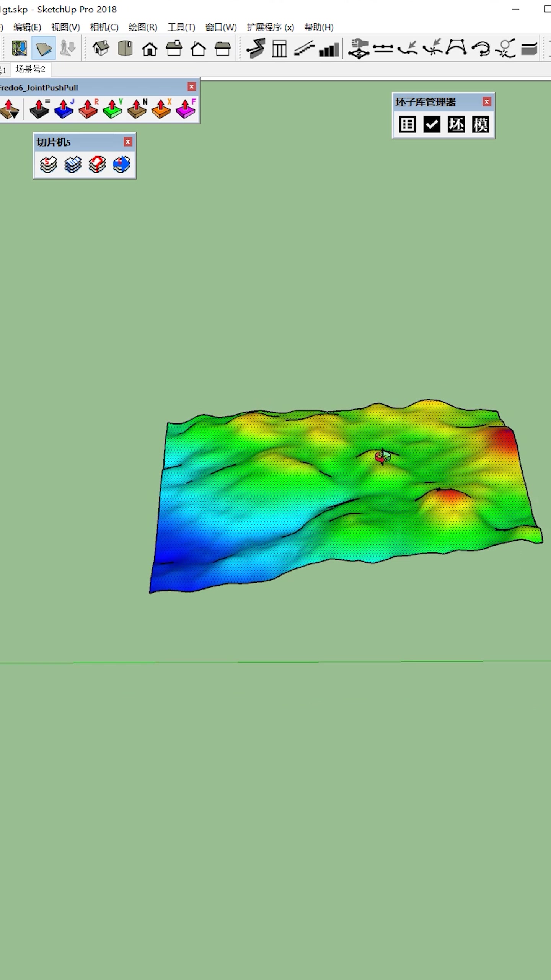Click the 切片机5 blue striped layers icon

point(73,165)
